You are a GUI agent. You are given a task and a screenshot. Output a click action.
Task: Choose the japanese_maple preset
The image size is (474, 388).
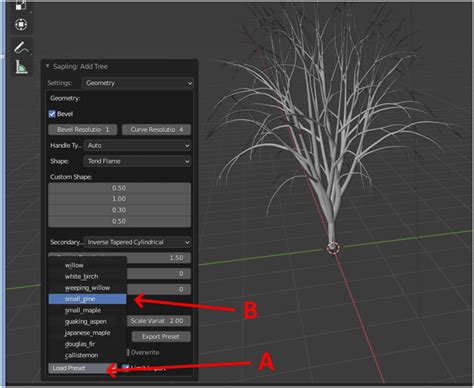[88, 333]
